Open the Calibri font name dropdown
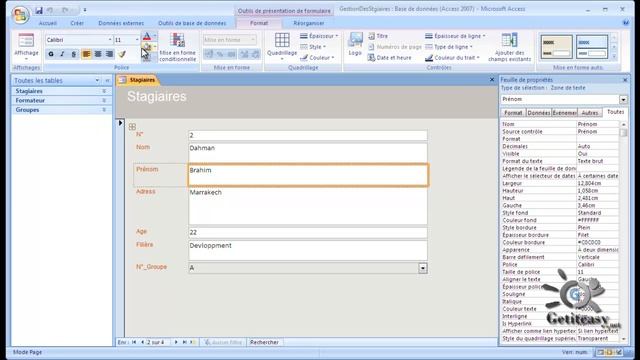Viewport: 640px width, 360px height. coord(110,40)
